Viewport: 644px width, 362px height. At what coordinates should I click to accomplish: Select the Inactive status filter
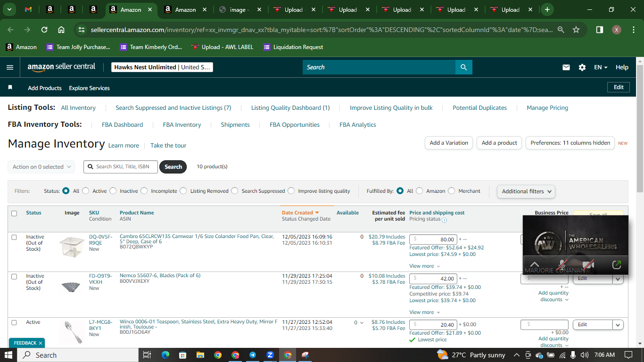[113, 191]
